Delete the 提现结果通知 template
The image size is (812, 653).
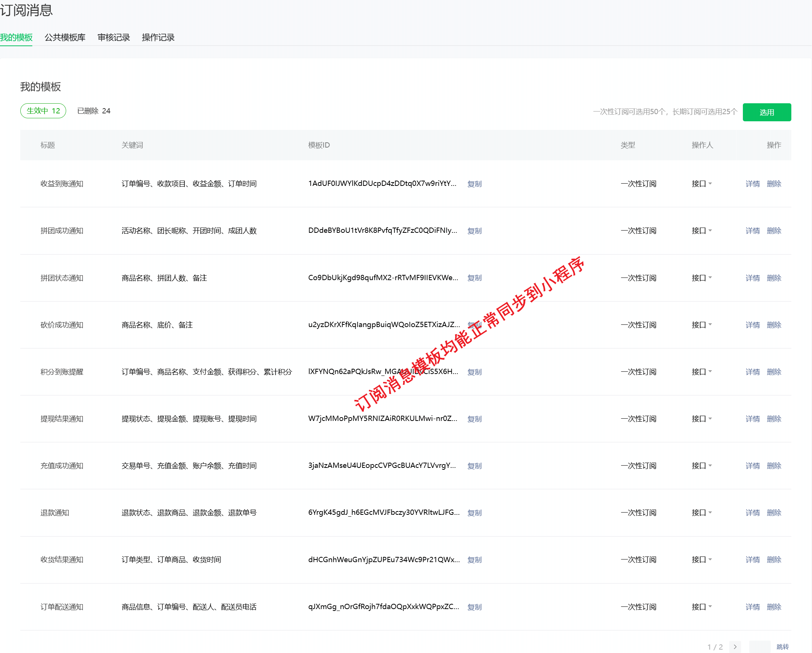click(774, 419)
